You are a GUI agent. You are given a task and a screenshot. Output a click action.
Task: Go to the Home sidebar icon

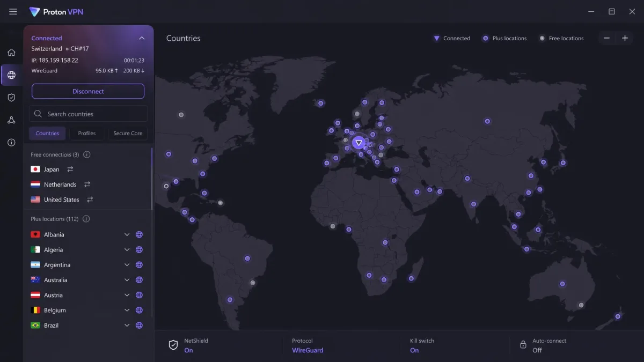(x=11, y=53)
